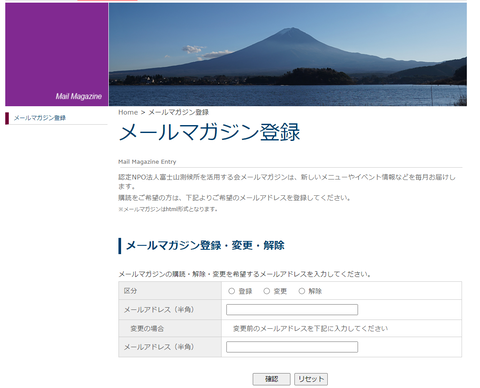
Task: Click the メールマガジン登録・変更・解除 section heading
Action: 205,246
